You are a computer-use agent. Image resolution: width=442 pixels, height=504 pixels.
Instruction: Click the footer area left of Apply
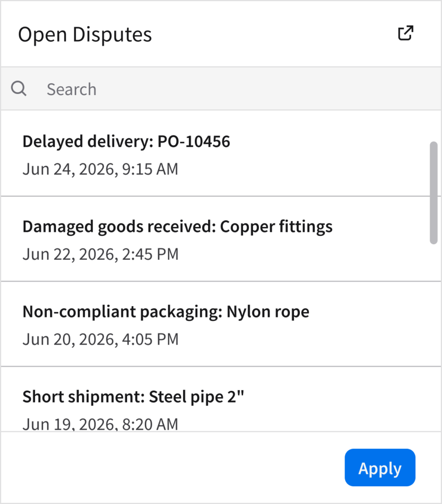click(x=172, y=468)
